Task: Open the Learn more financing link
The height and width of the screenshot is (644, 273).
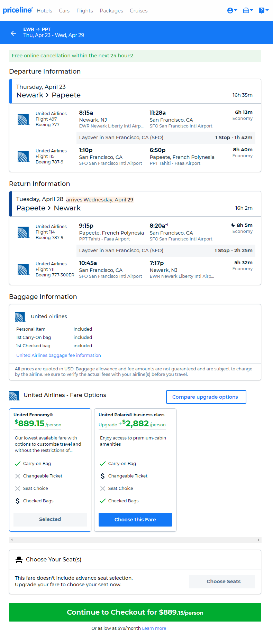Action: point(154,628)
